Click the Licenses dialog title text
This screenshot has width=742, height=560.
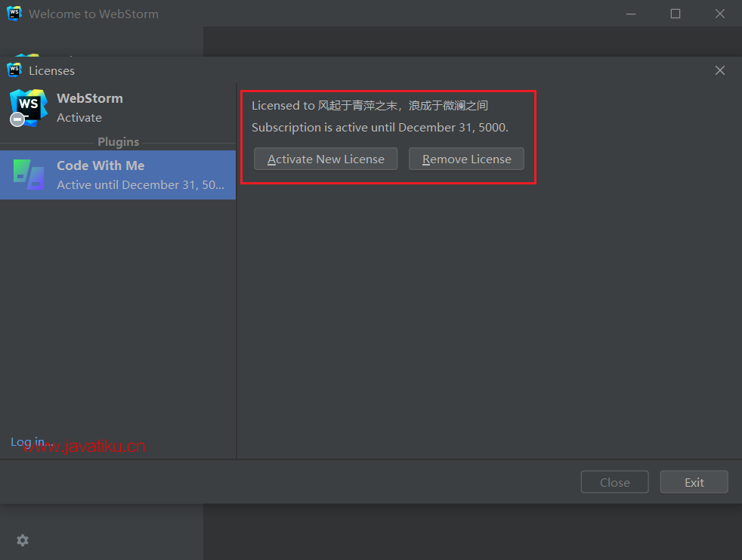pos(51,70)
